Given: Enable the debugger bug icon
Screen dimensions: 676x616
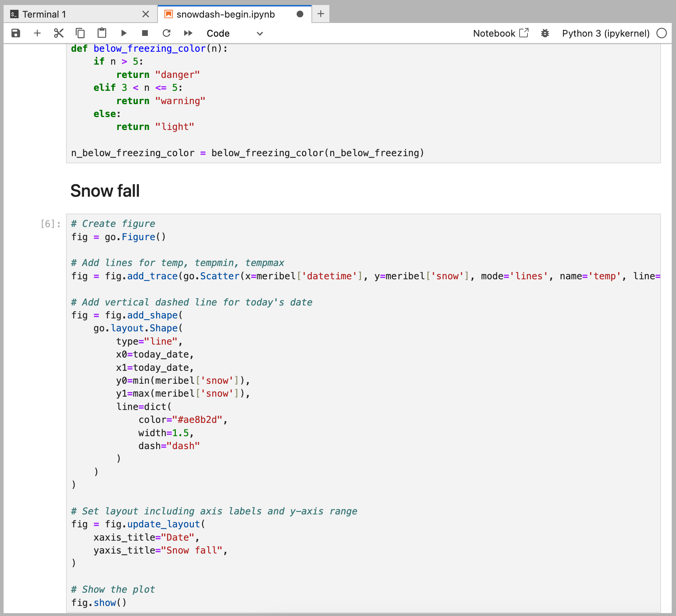Looking at the screenshot, I should pos(545,33).
